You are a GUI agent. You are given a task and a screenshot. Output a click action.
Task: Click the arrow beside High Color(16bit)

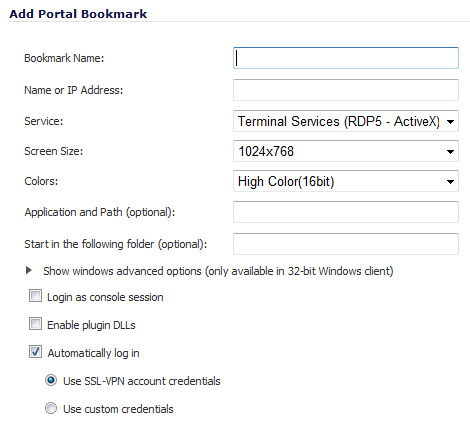(450, 182)
